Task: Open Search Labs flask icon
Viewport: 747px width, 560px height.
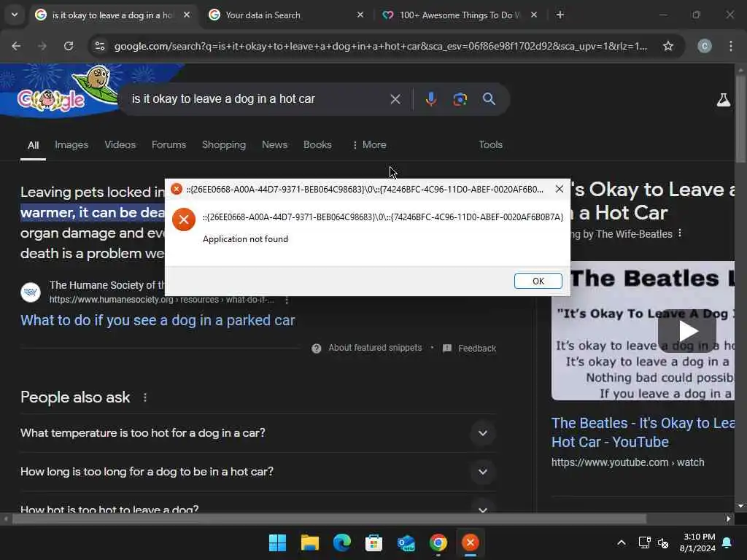Action: coord(723,100)
